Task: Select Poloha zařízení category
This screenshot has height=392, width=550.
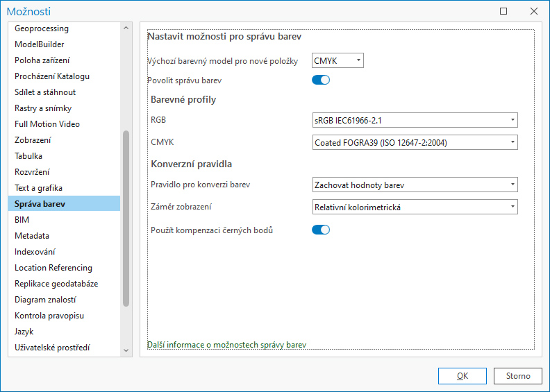Action: coord(64,60)
